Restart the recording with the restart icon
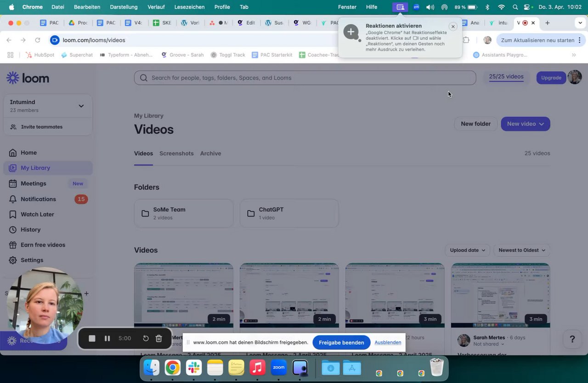Screen dimensions: 588x383 tap(146, 338)
